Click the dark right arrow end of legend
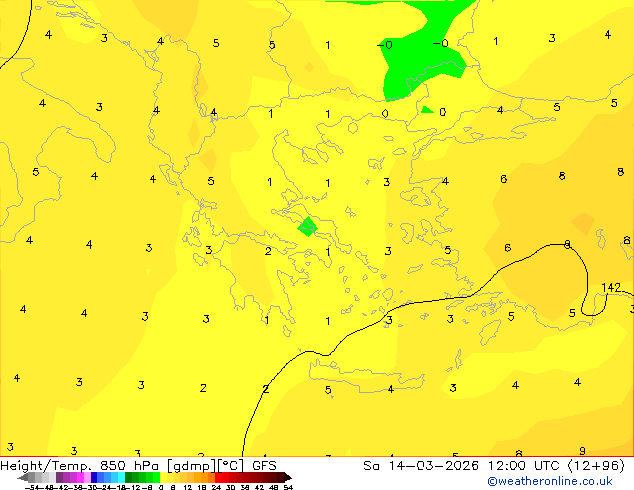The height and width of the screenshot is (490, 634). click(x=288, y=477)
